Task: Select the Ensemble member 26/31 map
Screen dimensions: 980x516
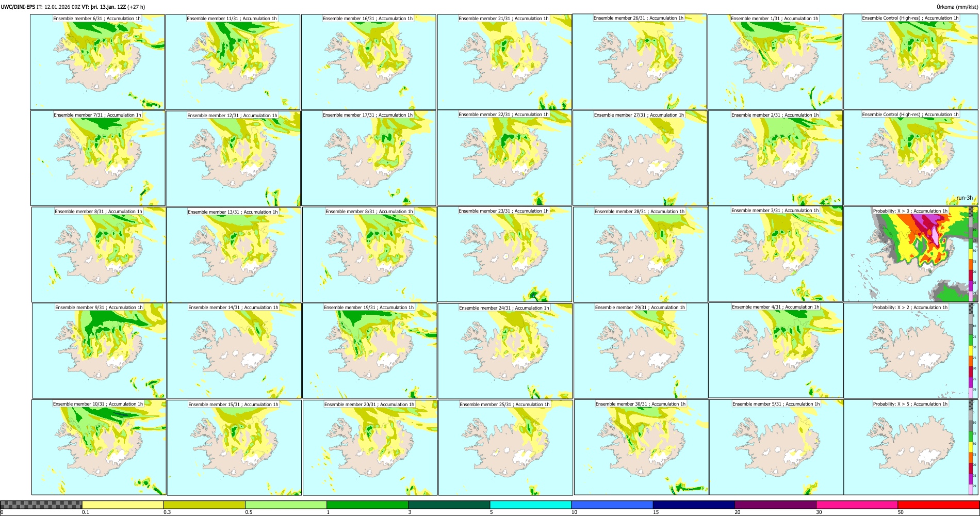Action: (x=640, y=61)
